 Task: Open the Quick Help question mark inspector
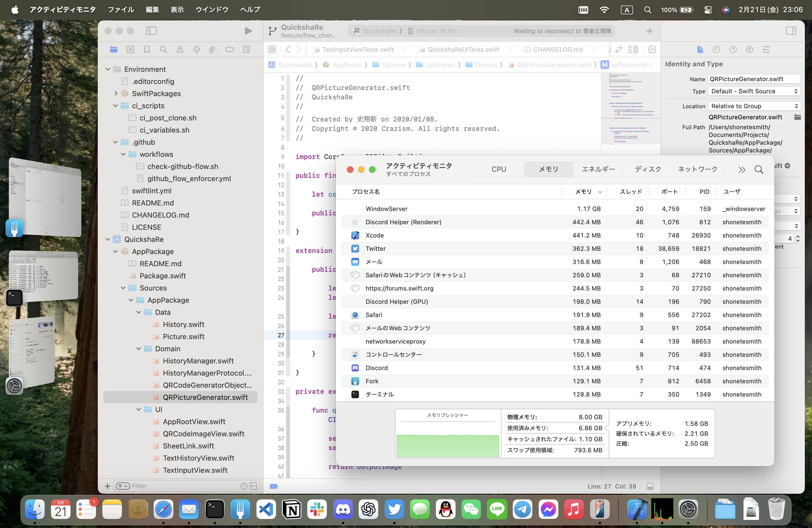733,49
